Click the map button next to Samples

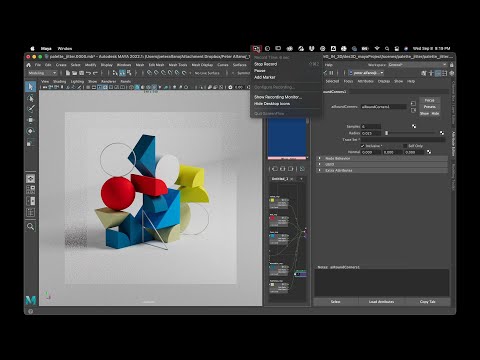(x=414, y=126)
